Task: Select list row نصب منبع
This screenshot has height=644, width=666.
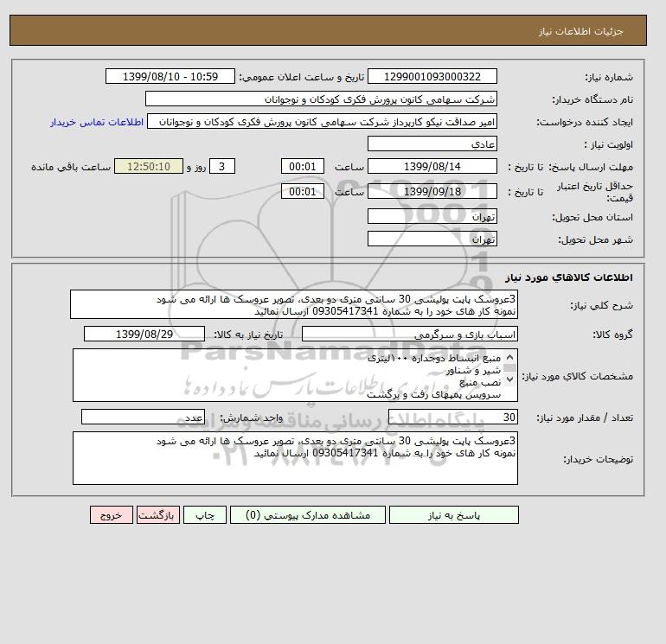Action: [x=480, y=382]
